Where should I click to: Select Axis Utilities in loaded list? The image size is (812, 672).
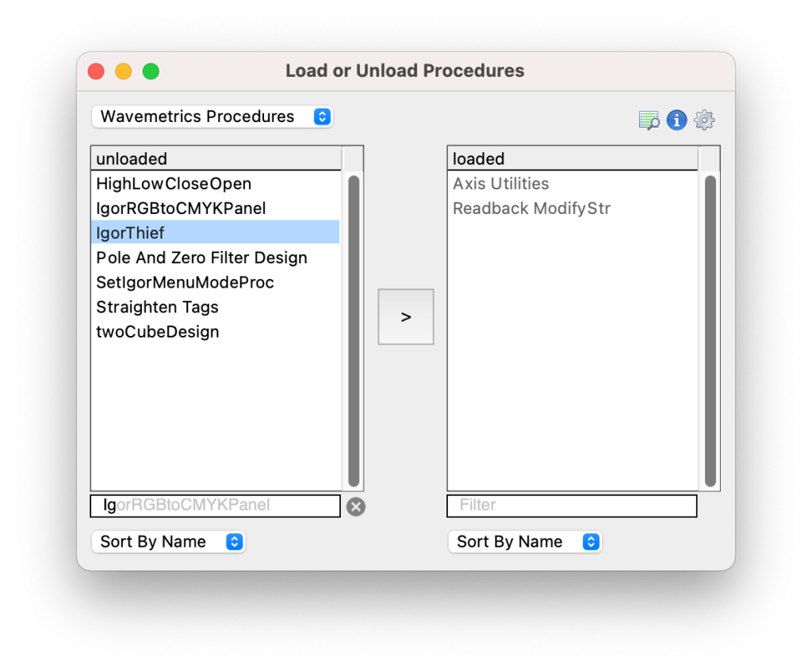pyautogui.click(x=573, y=184)
